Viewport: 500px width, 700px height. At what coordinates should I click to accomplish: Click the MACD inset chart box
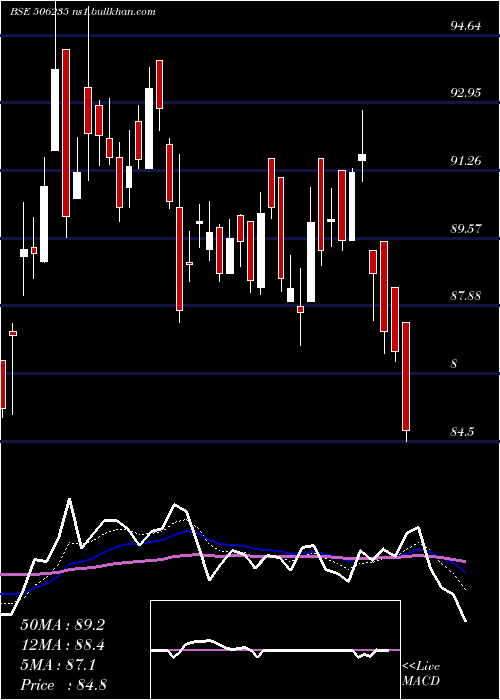[x=275, y=650]
